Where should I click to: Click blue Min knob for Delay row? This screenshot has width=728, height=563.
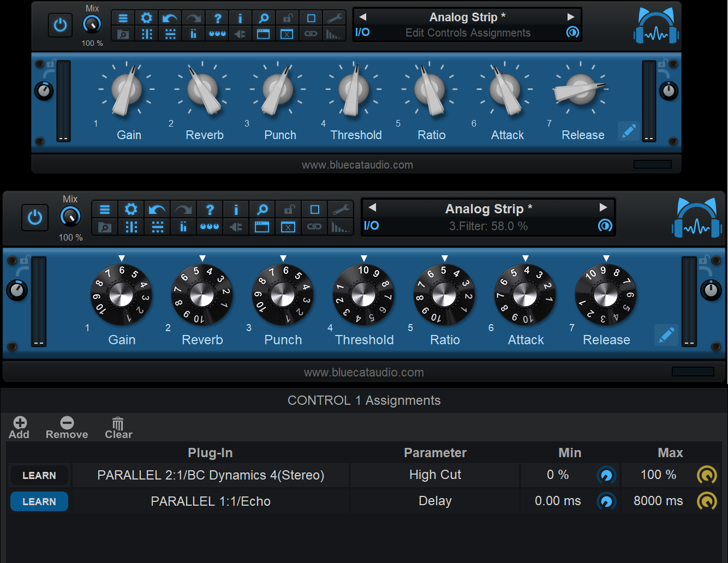pos(606,501)
